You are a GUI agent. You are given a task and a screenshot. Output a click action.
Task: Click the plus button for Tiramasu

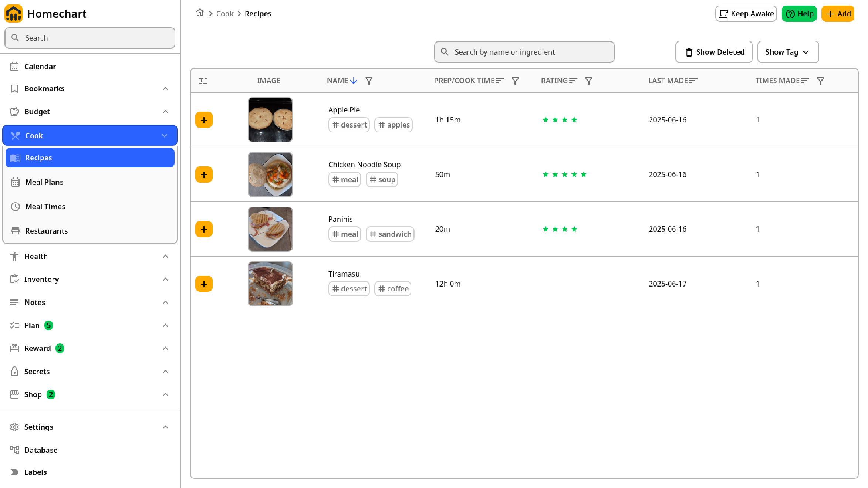204,284
